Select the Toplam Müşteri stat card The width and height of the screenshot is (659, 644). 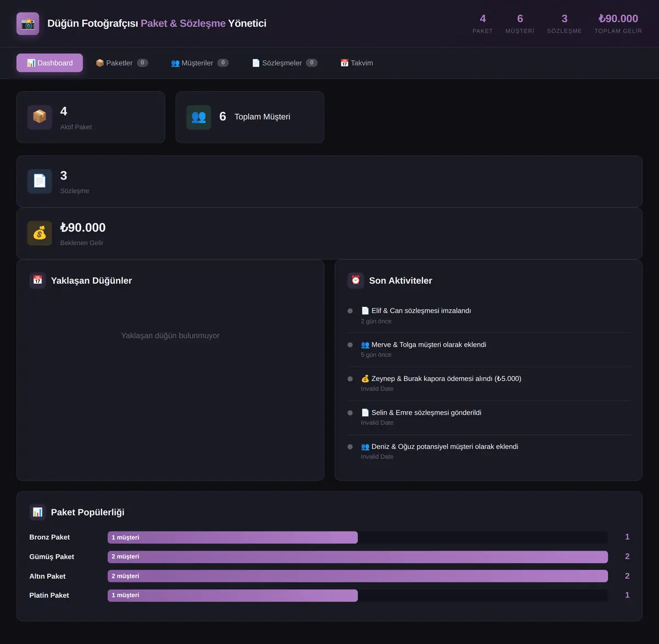(250, 117)
